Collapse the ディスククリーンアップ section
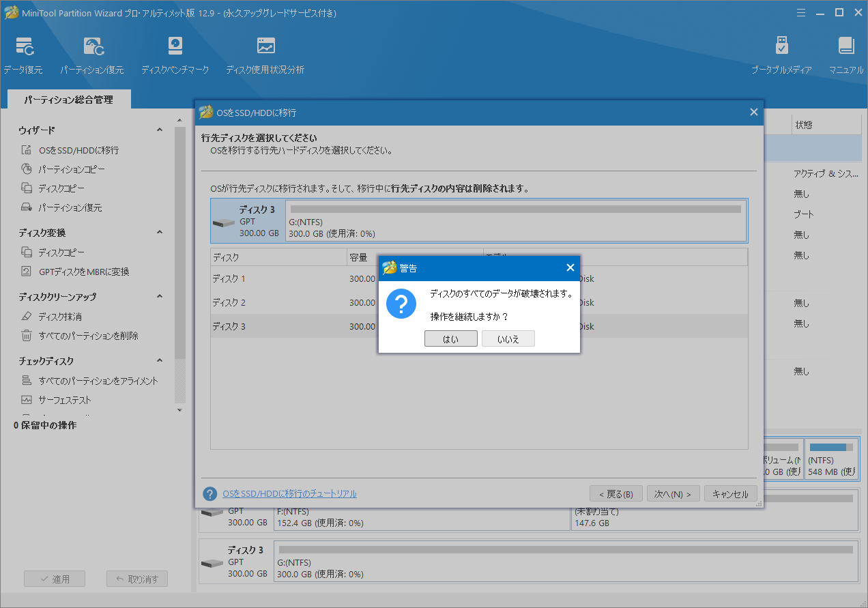Image resolution: width=868 pixels, height=608 pixels. pos(160,297)
